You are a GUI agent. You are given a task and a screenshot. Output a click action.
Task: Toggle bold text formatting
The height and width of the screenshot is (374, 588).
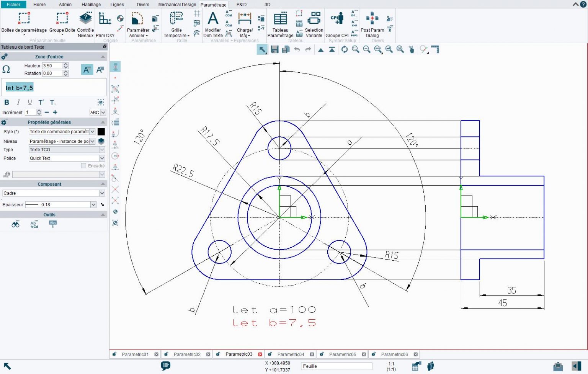(7, 102)
